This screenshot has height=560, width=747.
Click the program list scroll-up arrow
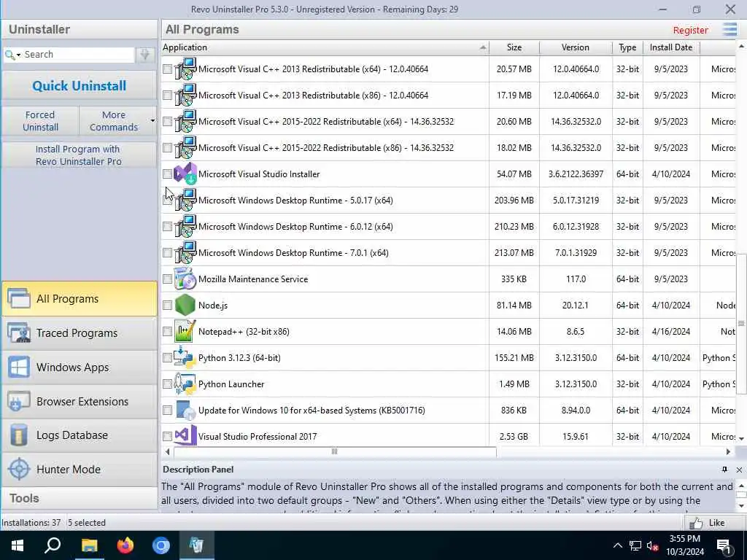coord(741,47)
